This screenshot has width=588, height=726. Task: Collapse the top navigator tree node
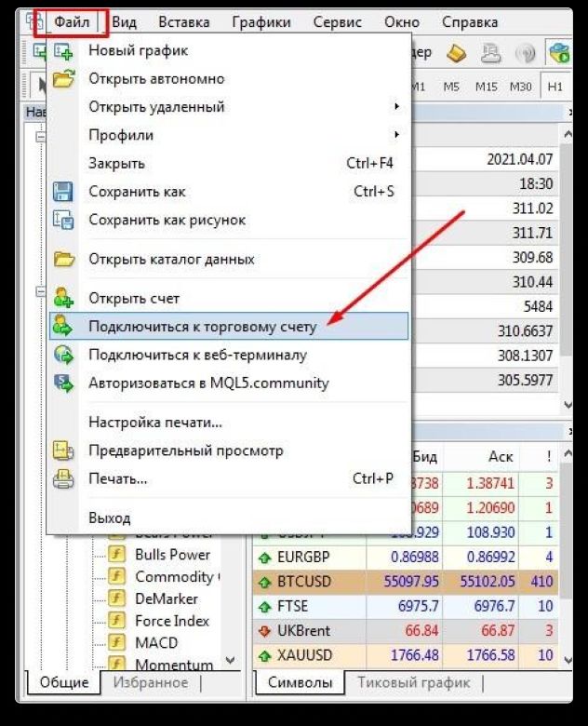(41, 138)
